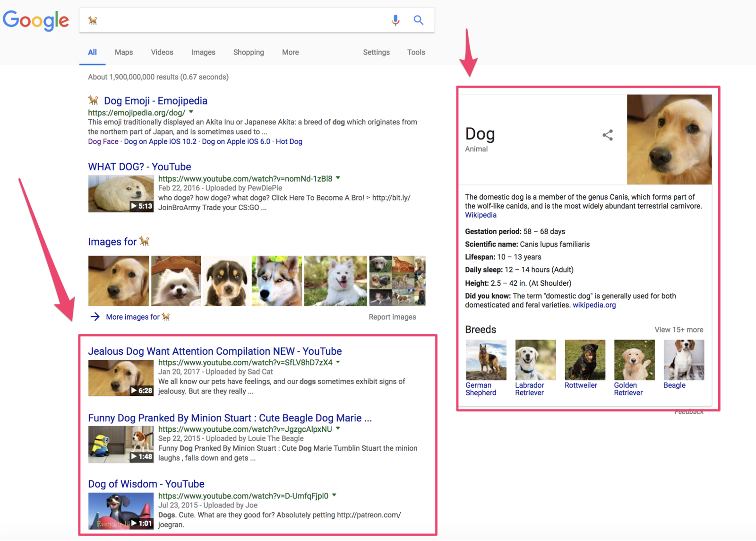
Task: Share the Dog knowledge panel
Action: tap(608, 135)
